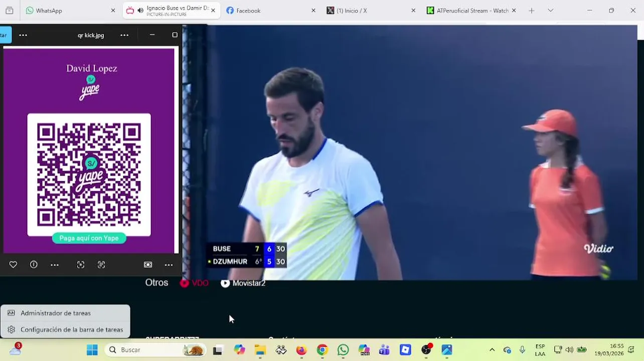This screenshot has width=644, height=361.
Task: Open Configuración de la barra de tareas
Action: pos(65,329)
